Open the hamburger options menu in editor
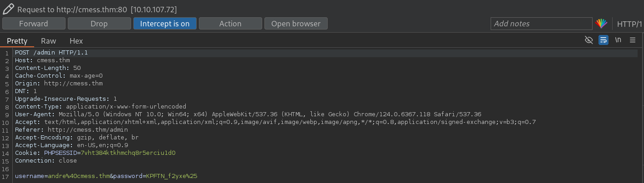 (x=633, y=40)
